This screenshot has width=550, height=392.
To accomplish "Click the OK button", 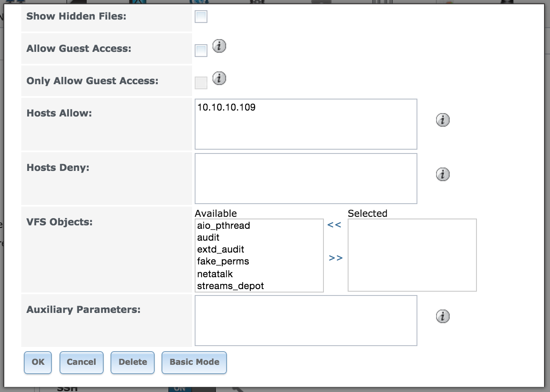I will pyautogui.click(x=38, y=362).
